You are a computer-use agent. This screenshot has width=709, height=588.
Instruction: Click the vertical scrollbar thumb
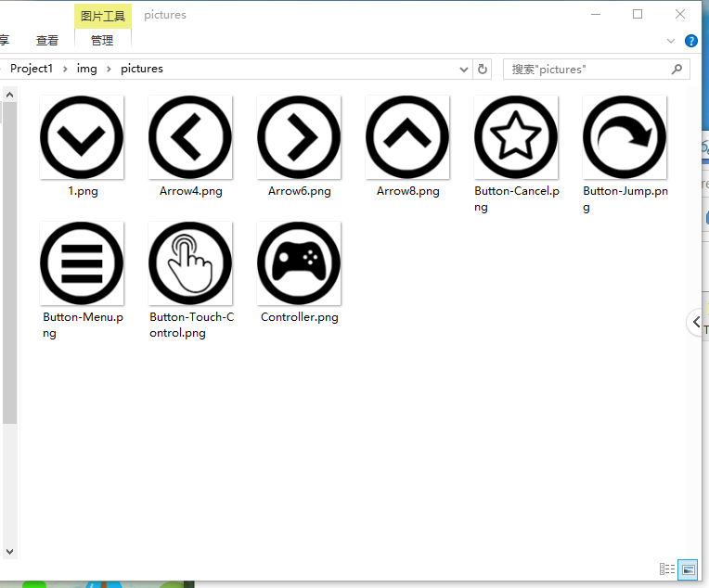(9, 263)
